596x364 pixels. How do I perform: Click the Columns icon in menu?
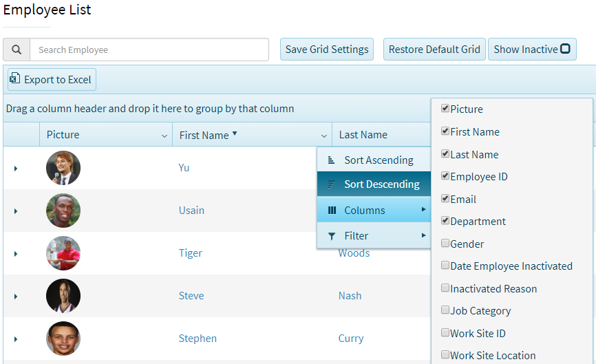pyautogui.click(x=332, y=211)
